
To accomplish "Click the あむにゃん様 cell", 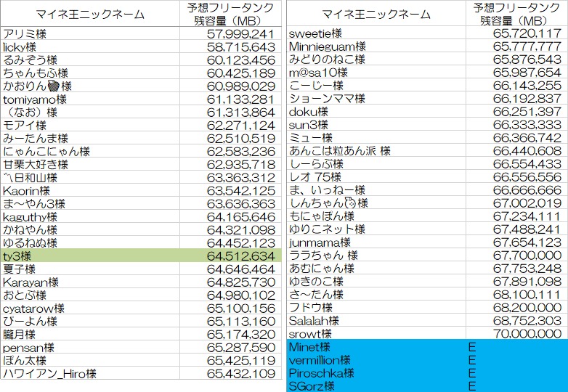I will (x=376, y=268).
